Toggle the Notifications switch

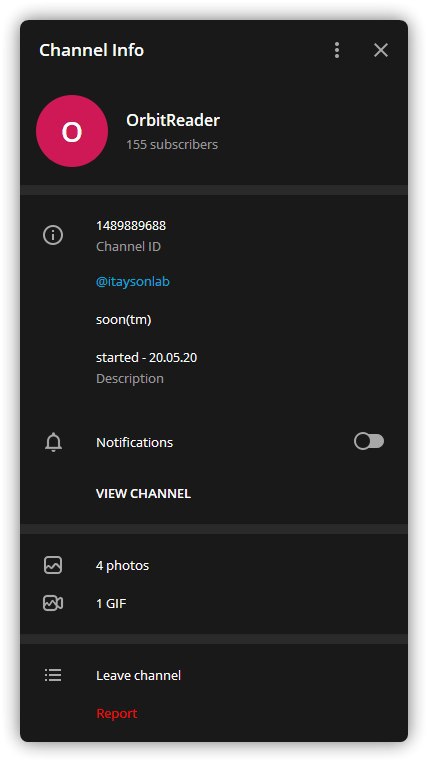click(369, 442)
